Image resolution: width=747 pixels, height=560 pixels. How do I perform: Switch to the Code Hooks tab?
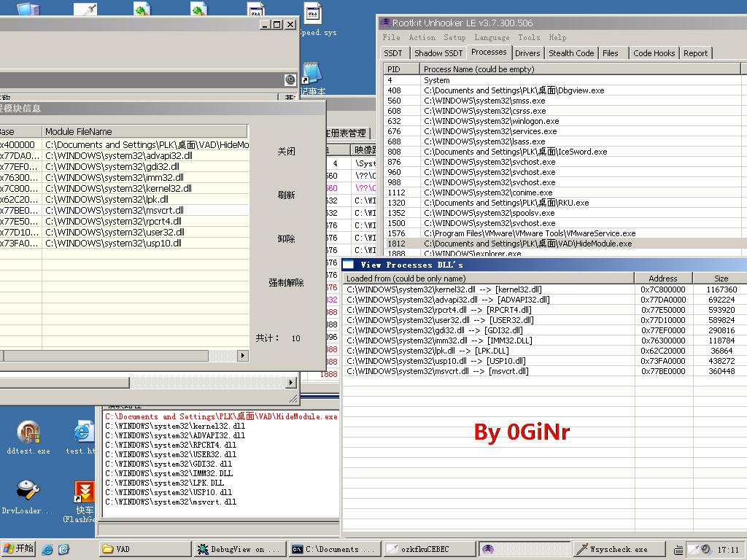[x=654, y=53]
